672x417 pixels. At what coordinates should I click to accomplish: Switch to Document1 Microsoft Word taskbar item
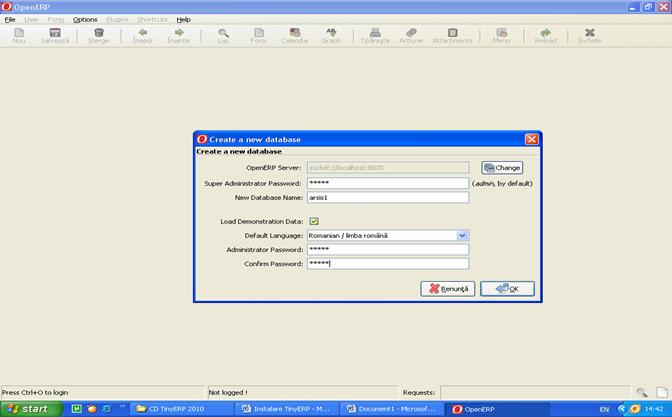[x=391, y=409]
